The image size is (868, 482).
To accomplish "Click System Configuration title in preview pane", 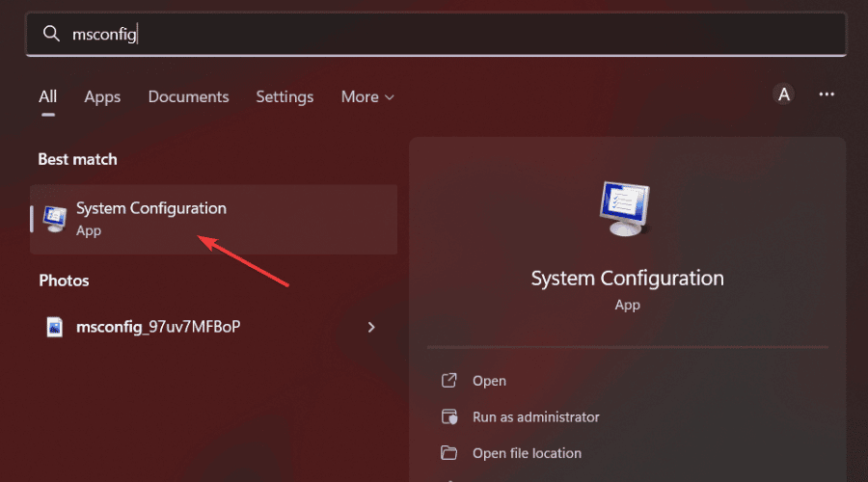I will (627, 279).
